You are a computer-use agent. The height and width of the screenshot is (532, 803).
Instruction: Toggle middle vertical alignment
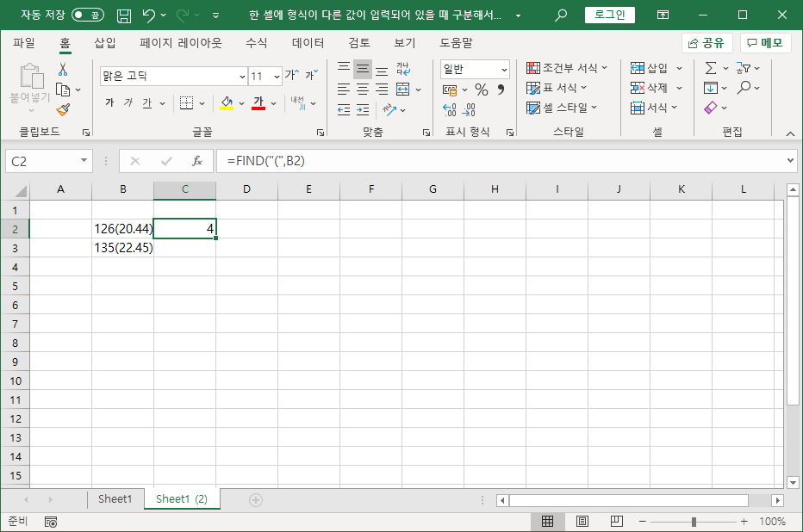pyautogui.click(x=363, y=69)
